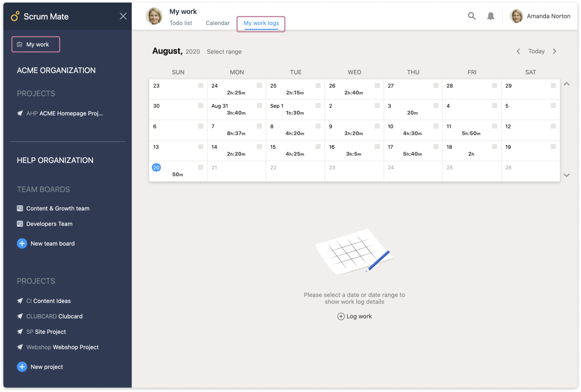The height and width of the screenshot is (392, 581).
Task: Open the Todo list tab
Action: click(x=181, y=23)
